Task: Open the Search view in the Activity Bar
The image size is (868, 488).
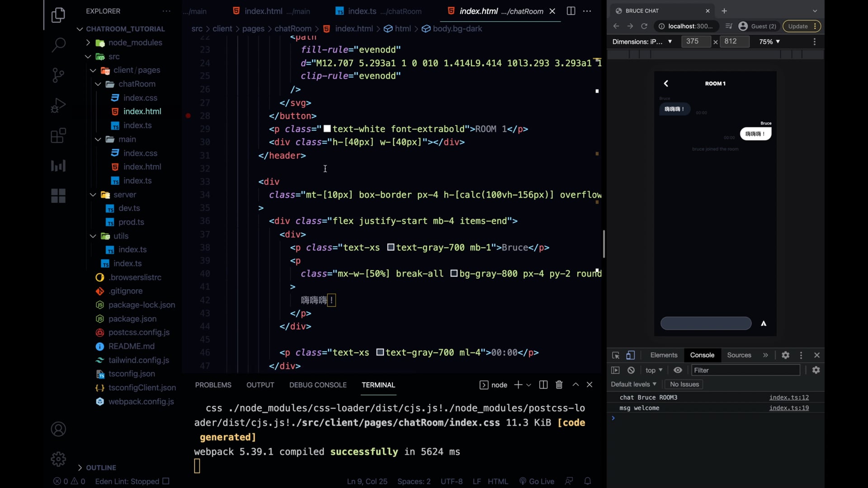Action: click(59, 45)
